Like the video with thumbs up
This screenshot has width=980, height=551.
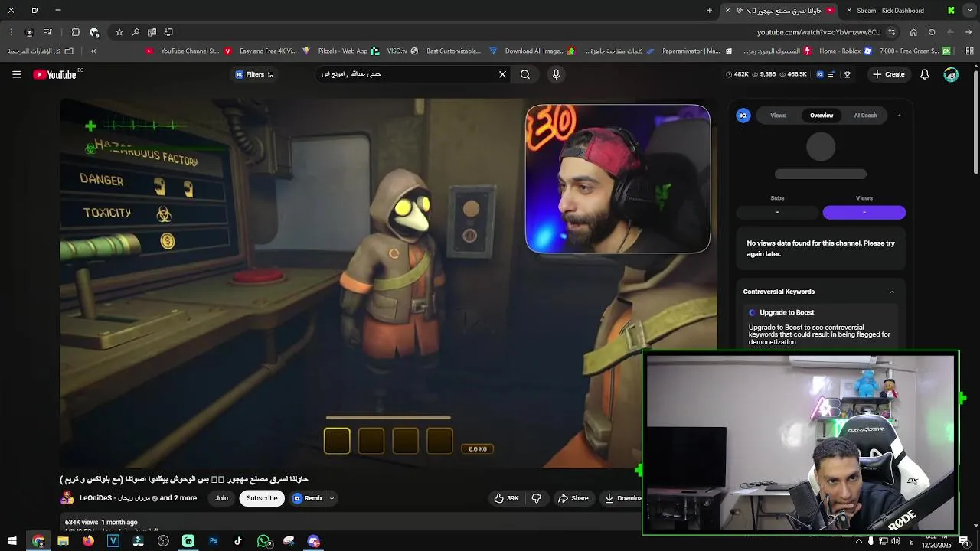click(506, 498)
